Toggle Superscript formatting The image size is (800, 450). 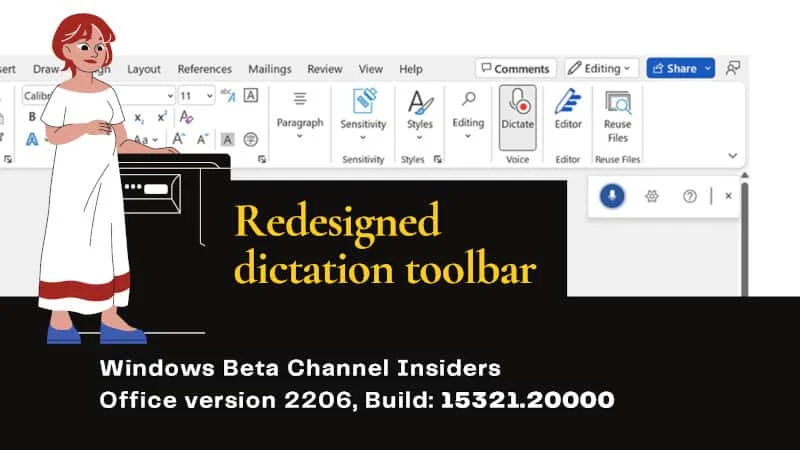click(x=162, y=117)
